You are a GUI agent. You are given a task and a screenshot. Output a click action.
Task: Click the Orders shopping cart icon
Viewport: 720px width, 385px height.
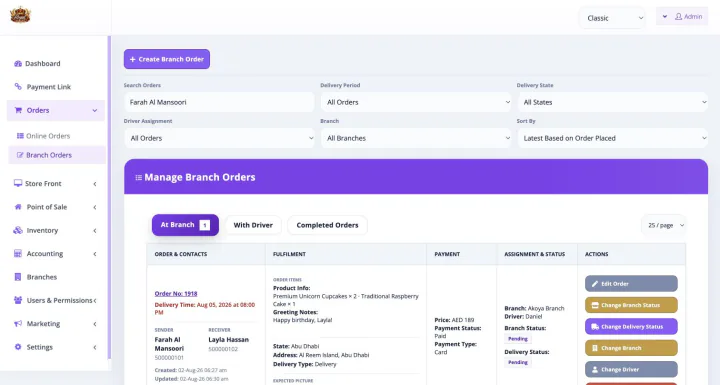[18, 110]
